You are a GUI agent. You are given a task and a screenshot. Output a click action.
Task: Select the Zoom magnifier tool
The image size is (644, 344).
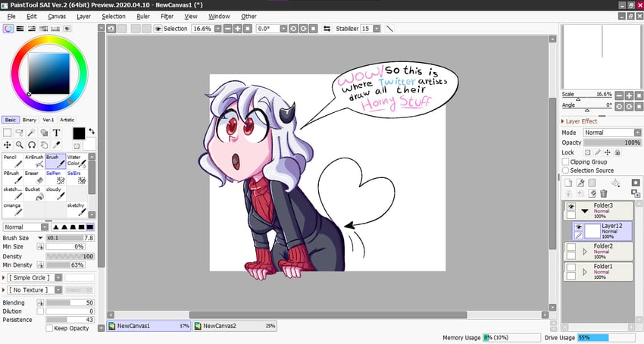[x=19, y=145]
